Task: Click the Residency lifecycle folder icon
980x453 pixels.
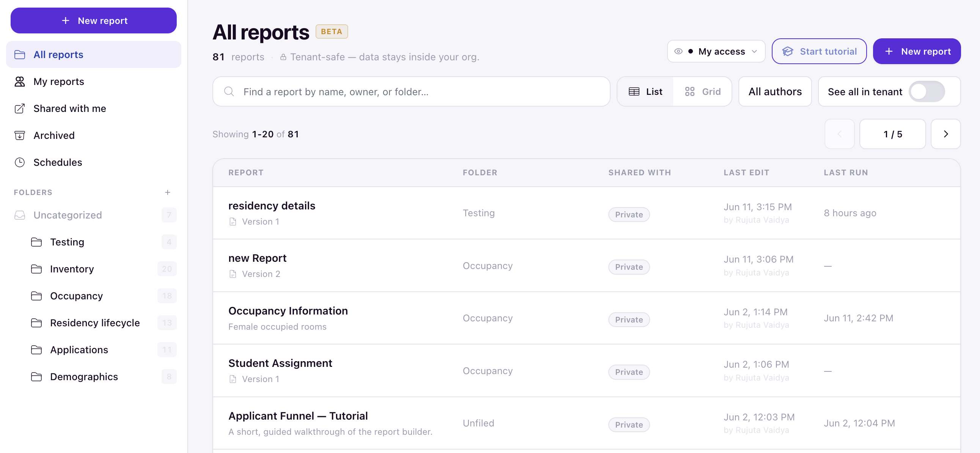Action: click(x=36, y=323)
